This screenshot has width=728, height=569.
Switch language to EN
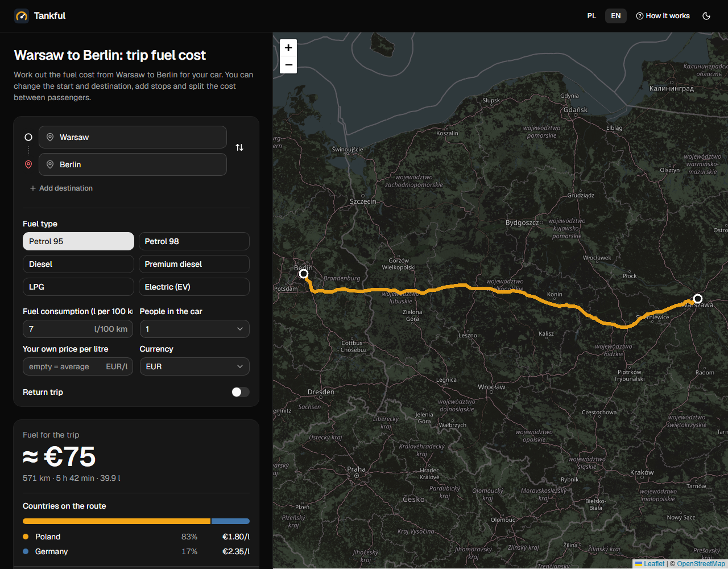(616, 16)
